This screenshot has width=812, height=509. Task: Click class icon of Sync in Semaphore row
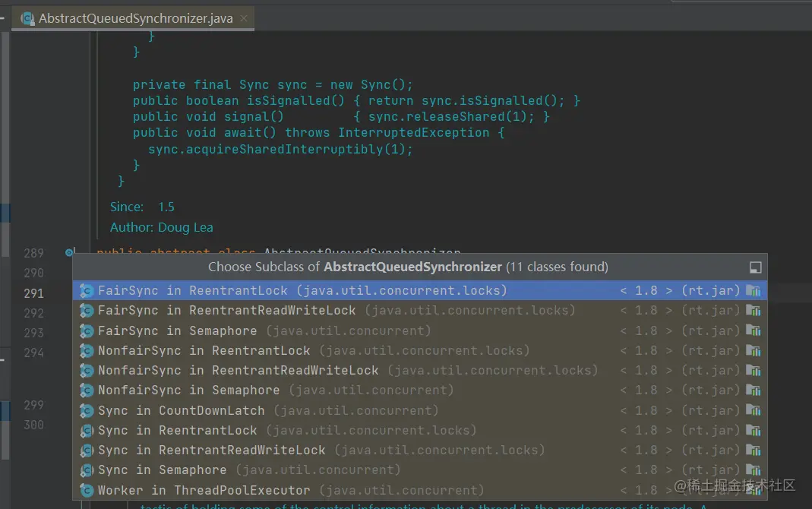click(86, 470)
